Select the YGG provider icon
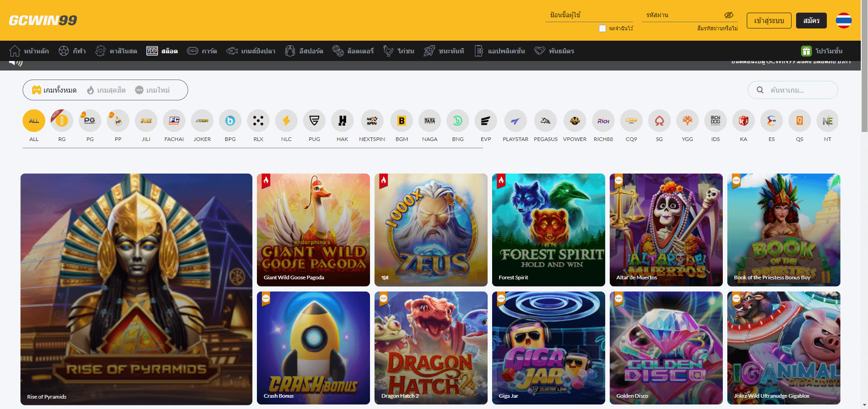This screenshot has width=868, height=409. point(688,121)
